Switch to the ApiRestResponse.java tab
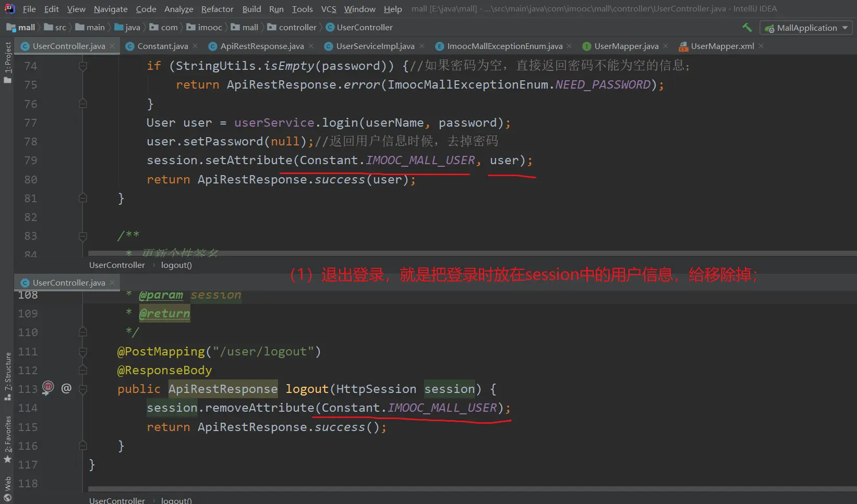The height and width of the screenshot is (504, 857). tap(261, 46)
